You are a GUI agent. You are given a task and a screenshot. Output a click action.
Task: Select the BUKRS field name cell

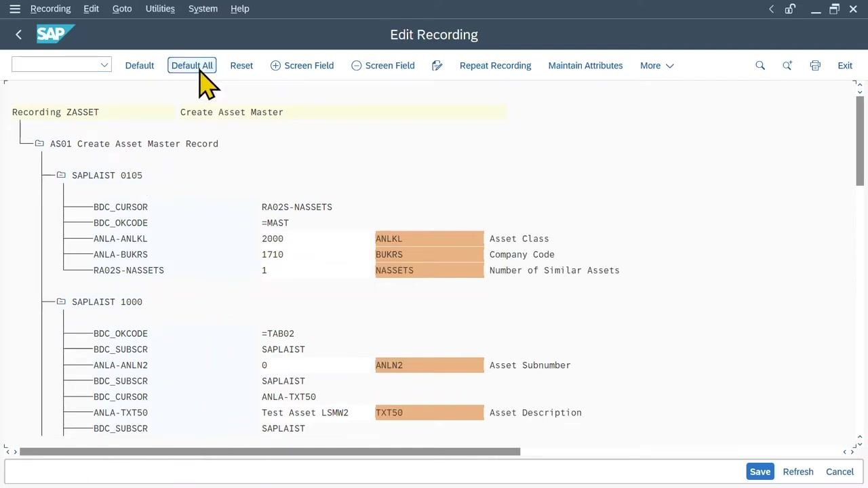click(x=429, y=254)
